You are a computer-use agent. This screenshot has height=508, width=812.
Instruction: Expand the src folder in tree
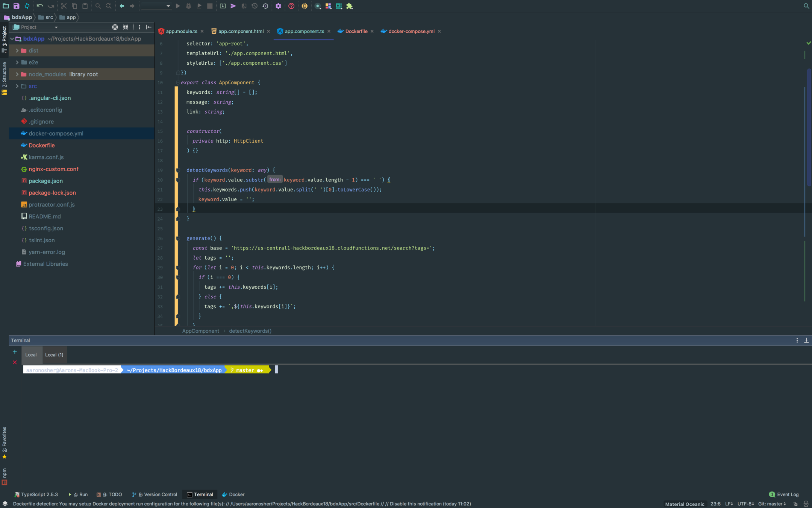(x=17, y=86)
